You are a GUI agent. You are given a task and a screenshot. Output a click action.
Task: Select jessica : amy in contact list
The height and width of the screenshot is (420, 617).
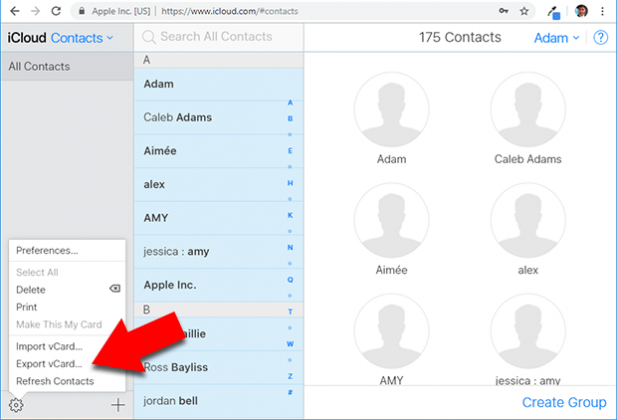[x=218, y=251]
